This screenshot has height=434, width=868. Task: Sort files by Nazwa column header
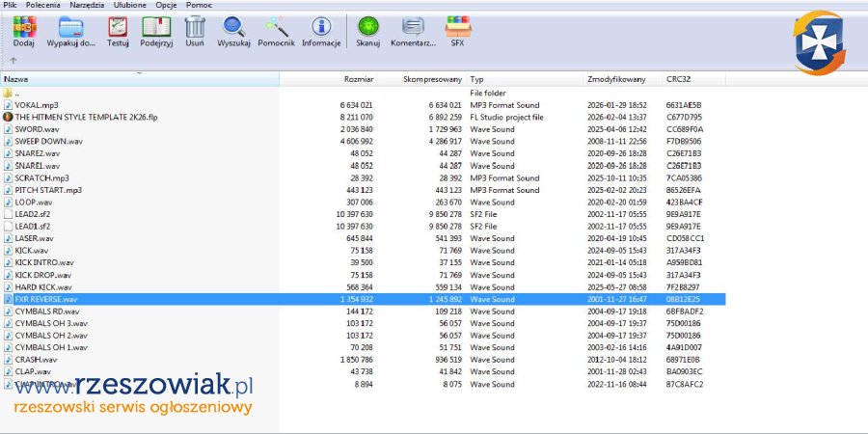click(16, 79)
